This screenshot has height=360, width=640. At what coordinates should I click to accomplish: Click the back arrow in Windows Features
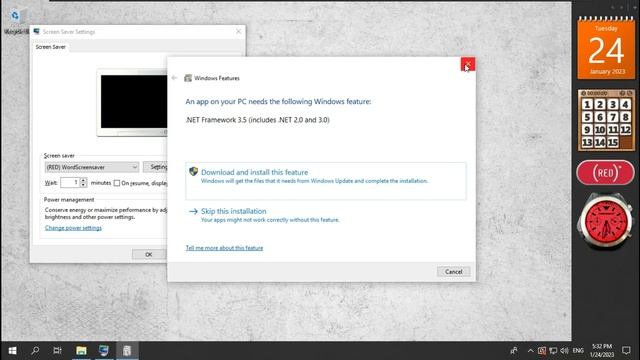coord(174,78)
